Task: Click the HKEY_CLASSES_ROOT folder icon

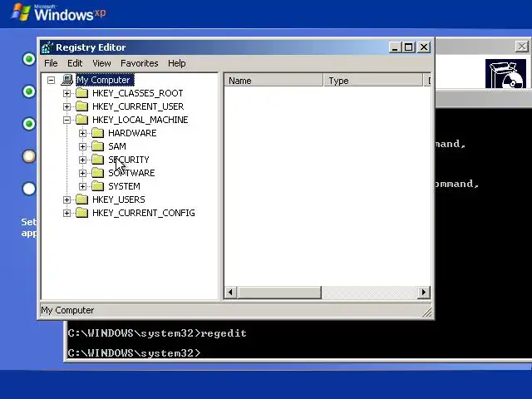Action: (81, 93)
